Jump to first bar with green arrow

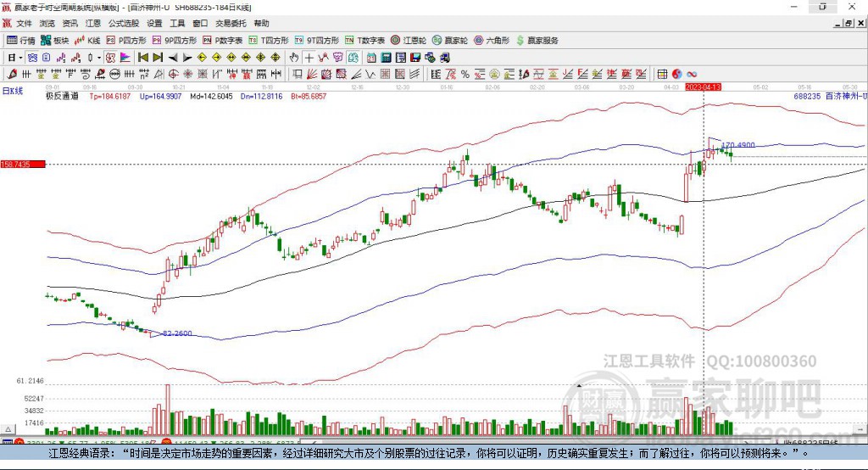142,58
